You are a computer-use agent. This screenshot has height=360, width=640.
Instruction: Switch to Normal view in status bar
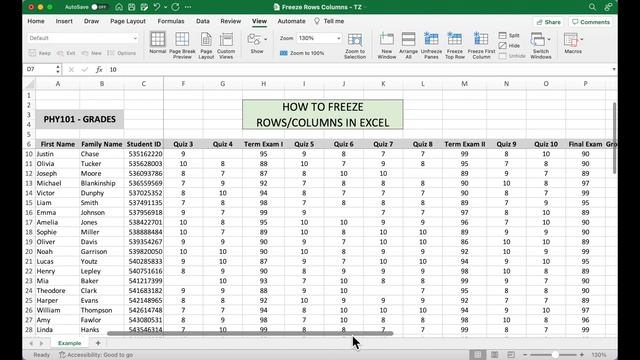pyautogui.click(x=478, y=355)
